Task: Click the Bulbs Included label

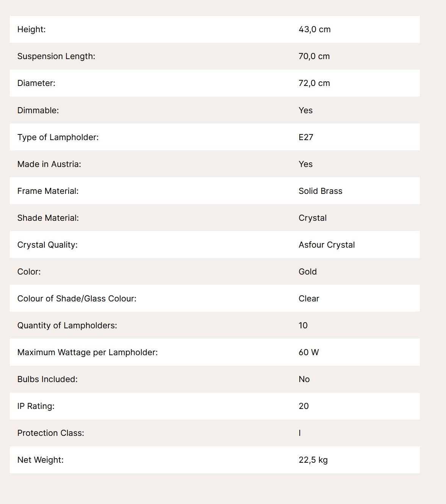Action: [x=47, y=379]
